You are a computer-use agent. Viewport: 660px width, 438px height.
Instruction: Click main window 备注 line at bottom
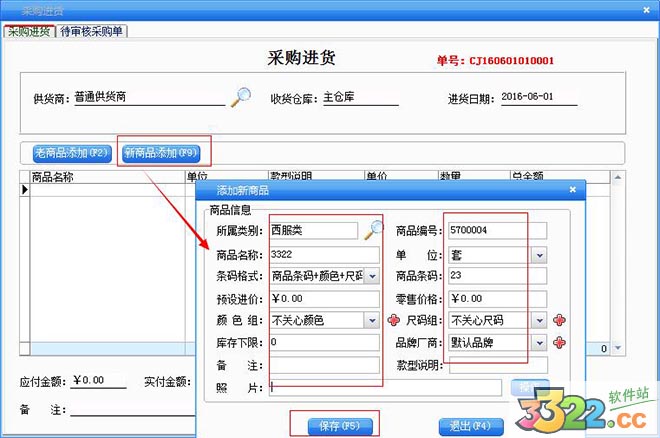(x=133, y=409)
